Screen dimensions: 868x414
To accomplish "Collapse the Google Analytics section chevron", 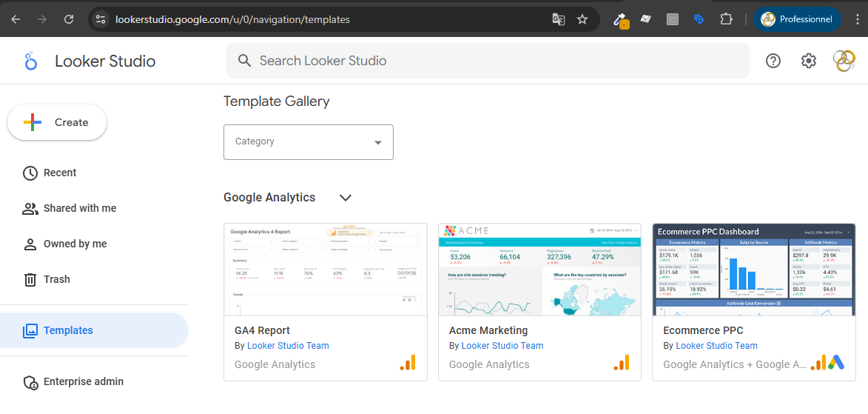I will tap(345, 198).
